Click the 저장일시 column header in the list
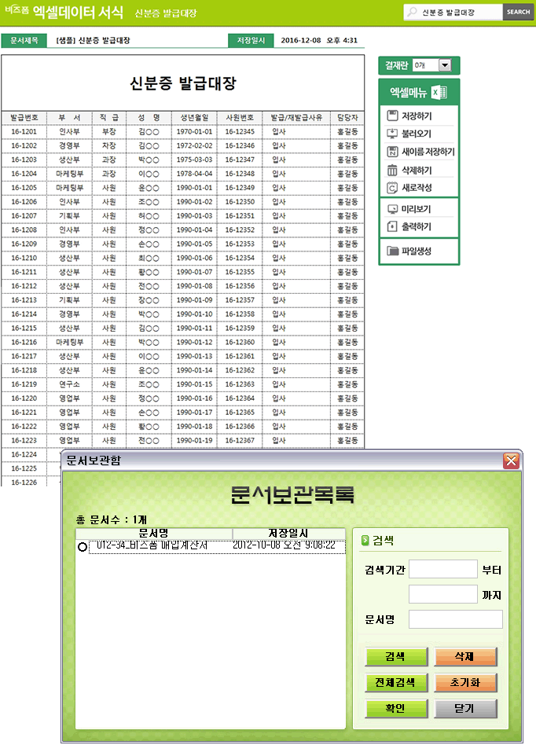Viewport: 536px width, 756px height. pos(288,534)
